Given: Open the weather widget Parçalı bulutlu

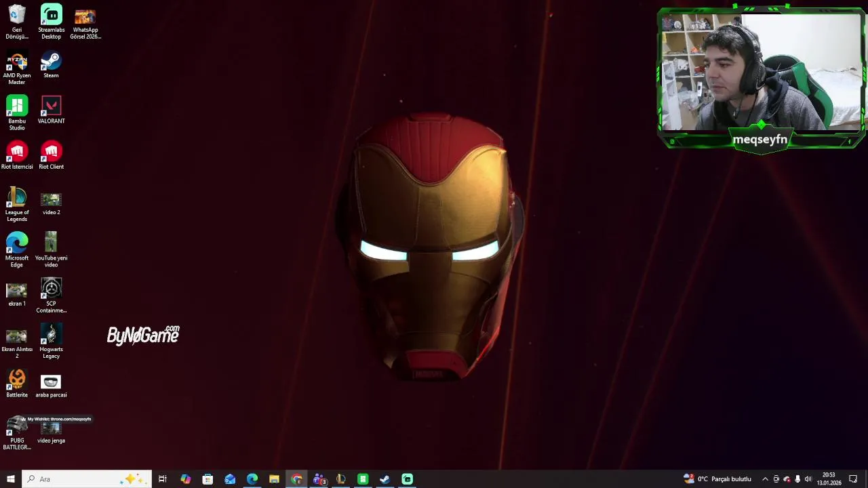Looking at the screenshot, I should [x=717, y=479].
